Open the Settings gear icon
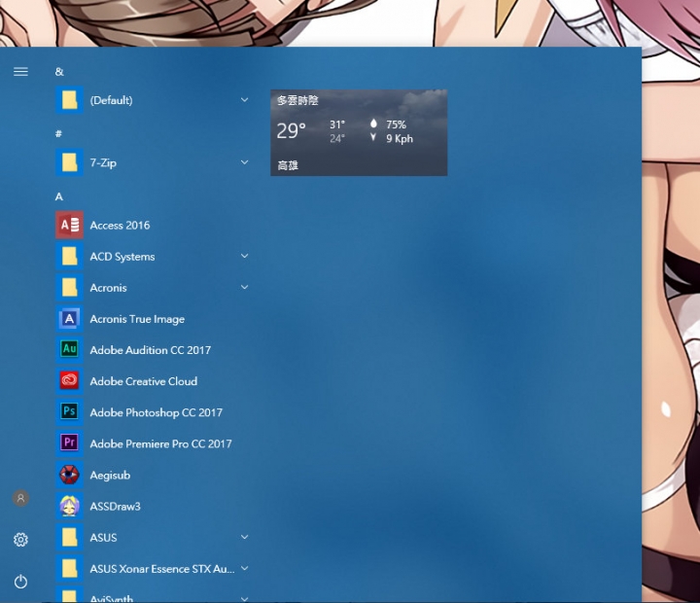 point(20,540)
